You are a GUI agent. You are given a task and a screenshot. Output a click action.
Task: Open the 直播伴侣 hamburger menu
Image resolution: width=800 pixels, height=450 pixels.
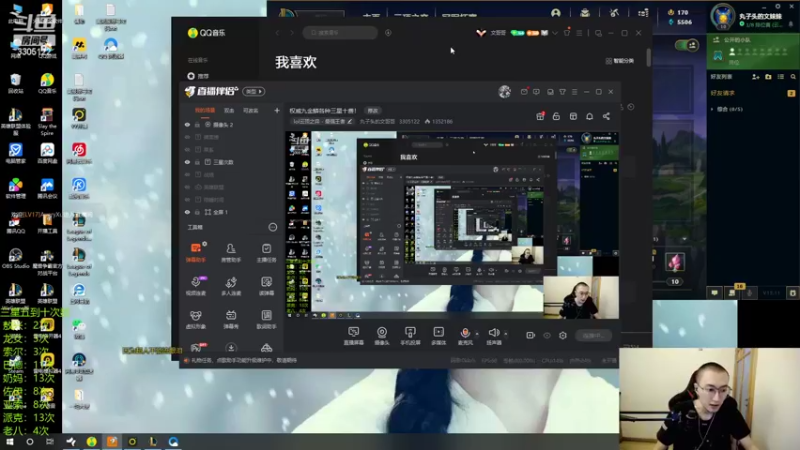(x=574, y=92)
